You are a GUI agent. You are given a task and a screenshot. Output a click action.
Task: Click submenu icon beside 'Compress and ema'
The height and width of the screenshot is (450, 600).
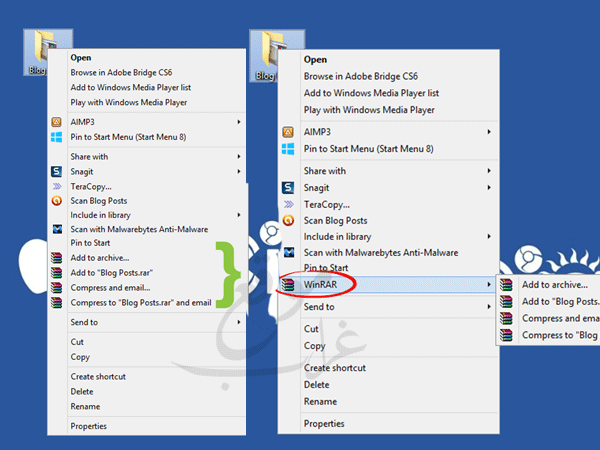506,318
